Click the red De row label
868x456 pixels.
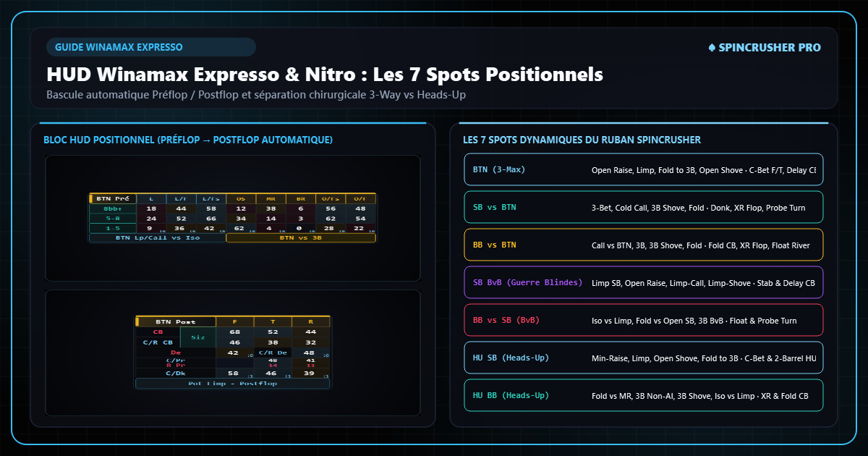pyautogui.click(x=176, y=352)
